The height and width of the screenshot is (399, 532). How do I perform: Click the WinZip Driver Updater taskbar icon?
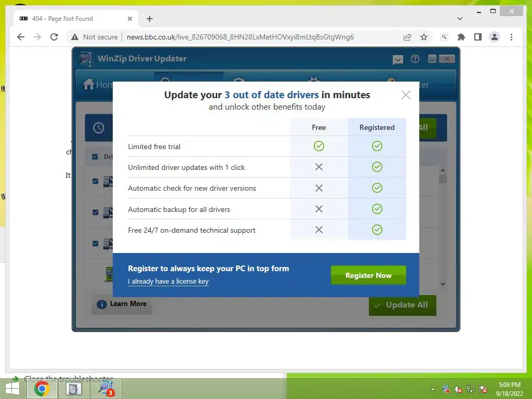(107, 389)
